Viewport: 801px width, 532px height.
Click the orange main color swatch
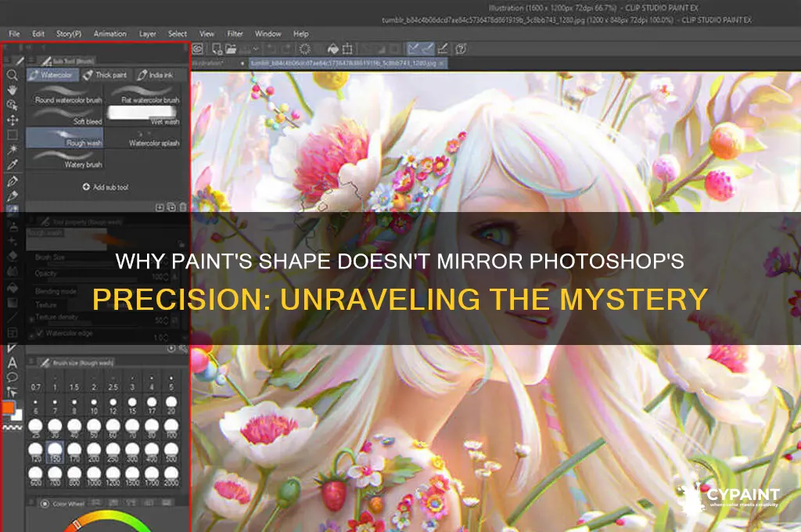[x=8, y=408]
